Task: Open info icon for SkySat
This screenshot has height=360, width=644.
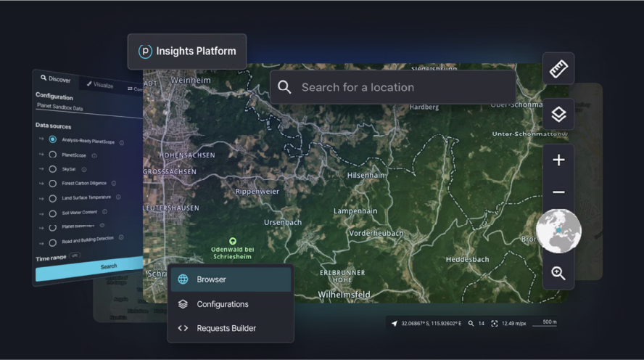Action: click(84, 169)
